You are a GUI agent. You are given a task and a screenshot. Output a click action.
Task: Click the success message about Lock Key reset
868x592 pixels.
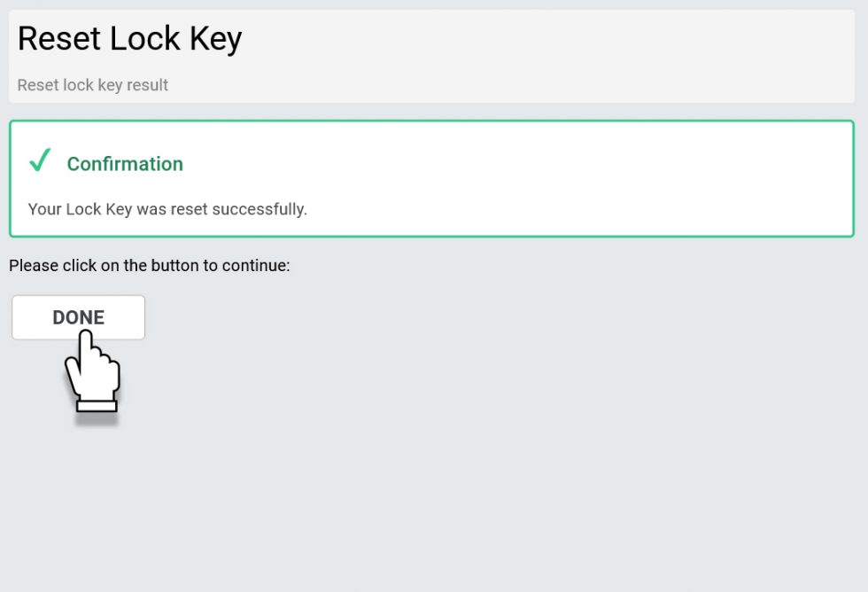pos(168,209)
